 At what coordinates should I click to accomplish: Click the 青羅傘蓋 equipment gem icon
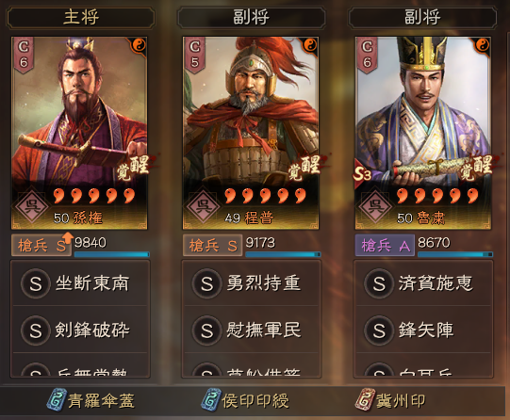pos(57,399)
